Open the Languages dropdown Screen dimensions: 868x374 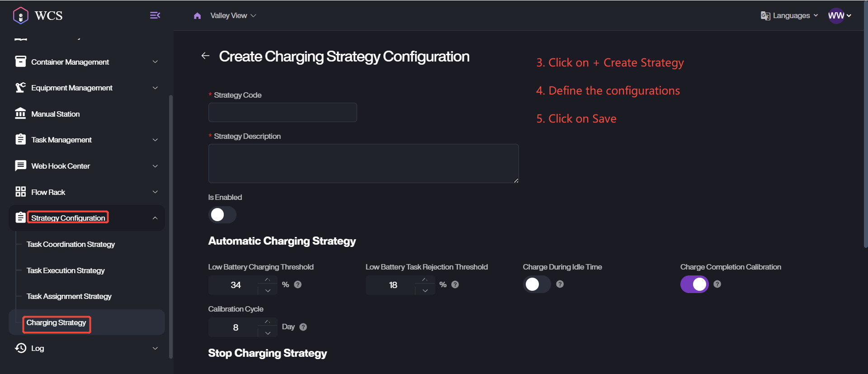point(789,16)
